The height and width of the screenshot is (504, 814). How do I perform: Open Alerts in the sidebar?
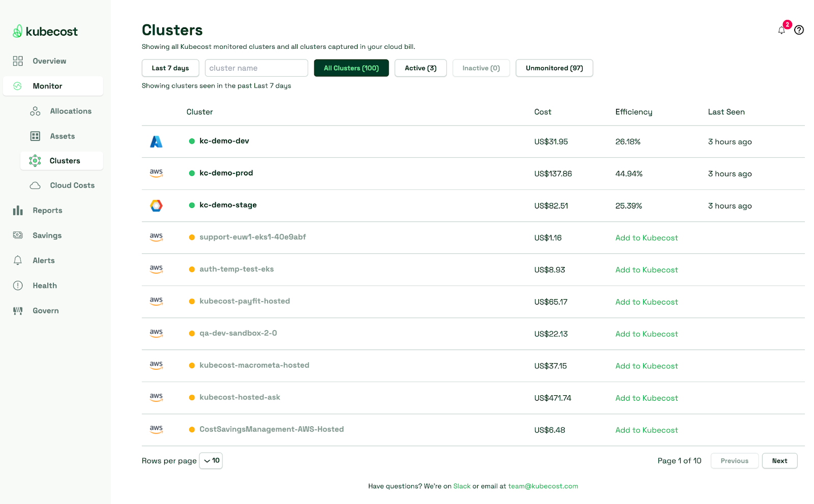tap(44, 260)
